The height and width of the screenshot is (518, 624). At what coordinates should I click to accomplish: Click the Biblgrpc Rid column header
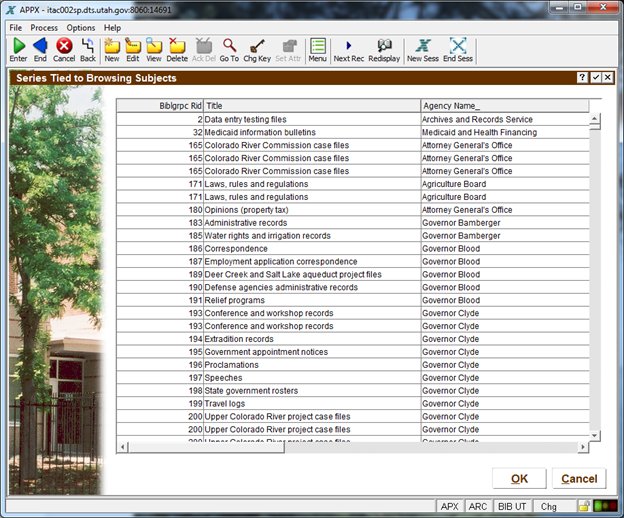(160, 106)
